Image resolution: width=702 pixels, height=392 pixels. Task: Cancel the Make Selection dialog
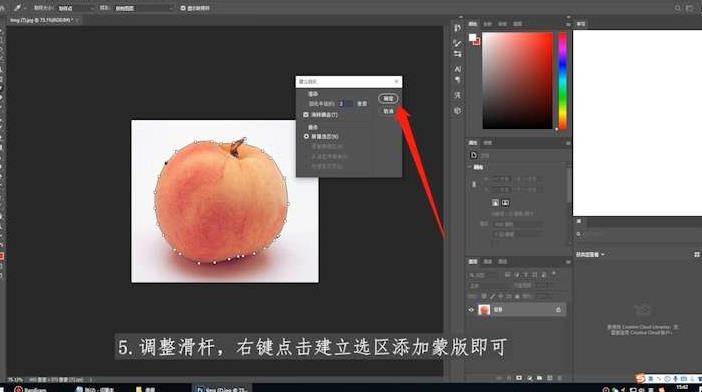[388, 111]
